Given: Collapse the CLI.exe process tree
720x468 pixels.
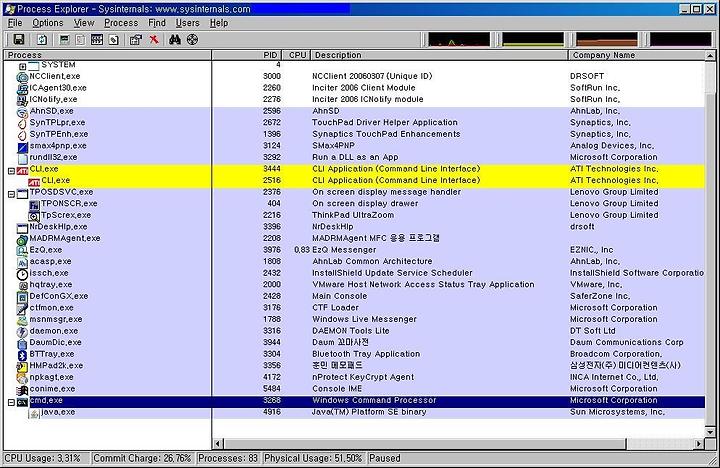Looking at the screenshot, I should coord(11,171).
